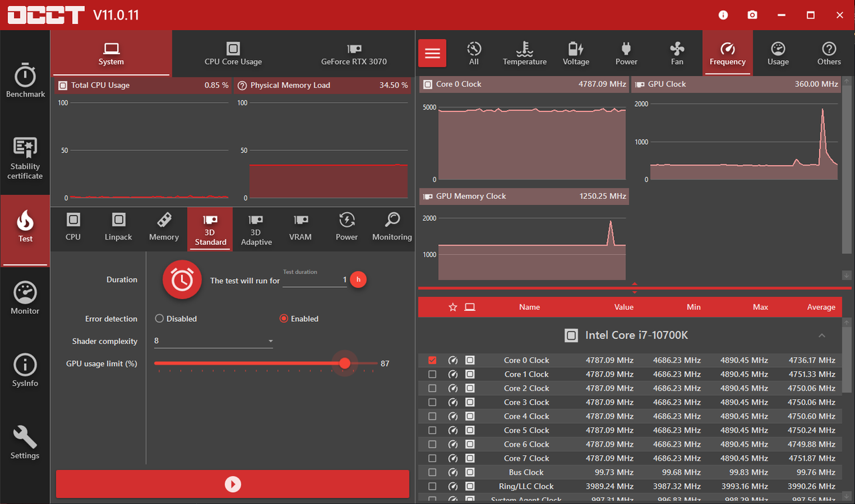Collapse the Intel Core i7-10700K group
Image resolution: width=855 pixels, height=504 pixels.
[822, 335]
